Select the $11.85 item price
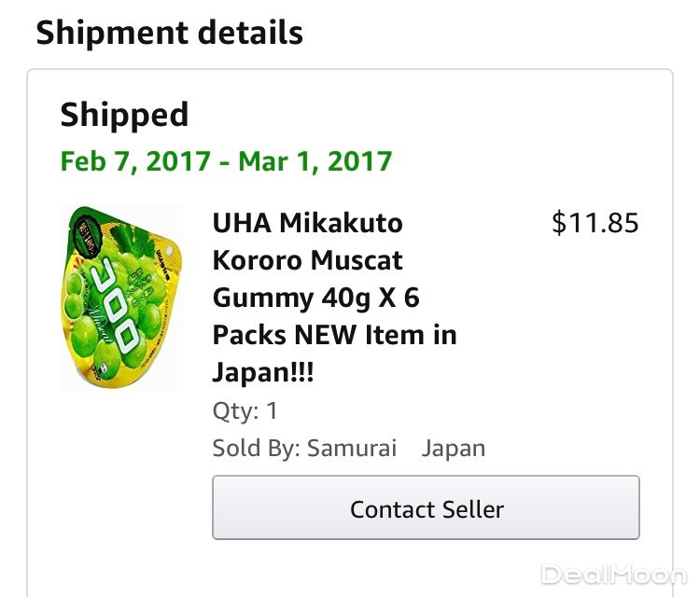This screenshot has width=700, height=597. pyautogui.click(x=595, y=224)
